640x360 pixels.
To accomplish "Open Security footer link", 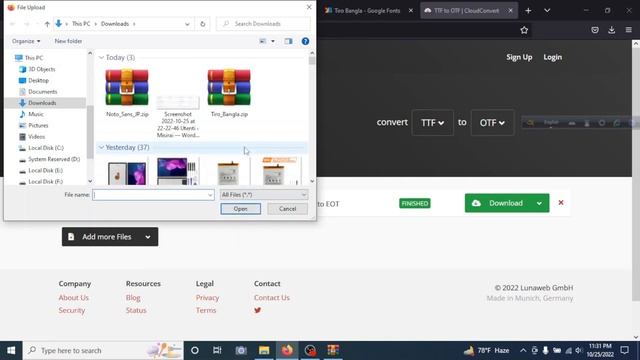I will [x=72, y=310].
